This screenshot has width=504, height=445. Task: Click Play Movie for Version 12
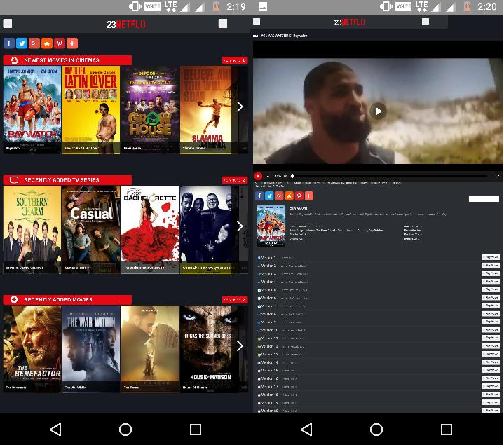(491, 346)
